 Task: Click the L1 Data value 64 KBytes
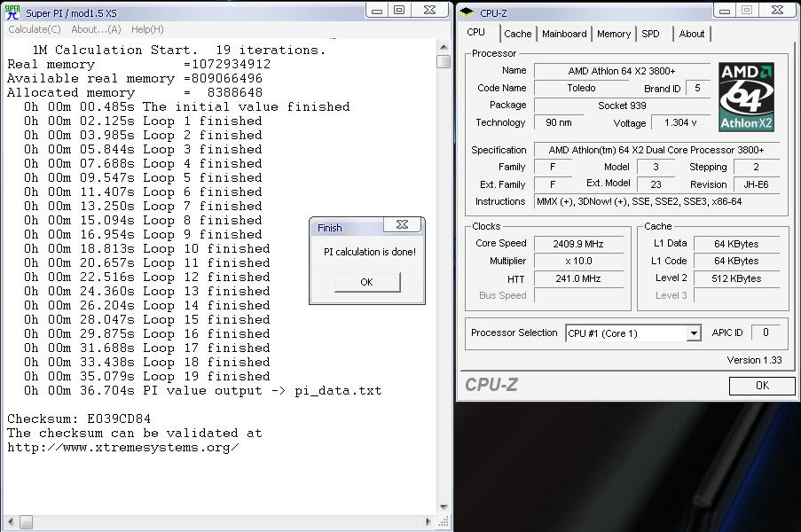[x=736, y=244]
